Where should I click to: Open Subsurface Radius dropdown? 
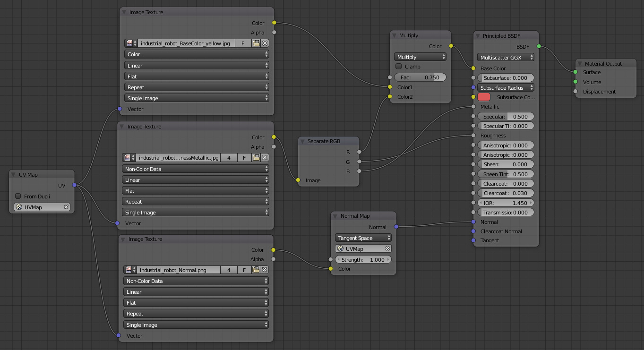(x=506, y=88)
